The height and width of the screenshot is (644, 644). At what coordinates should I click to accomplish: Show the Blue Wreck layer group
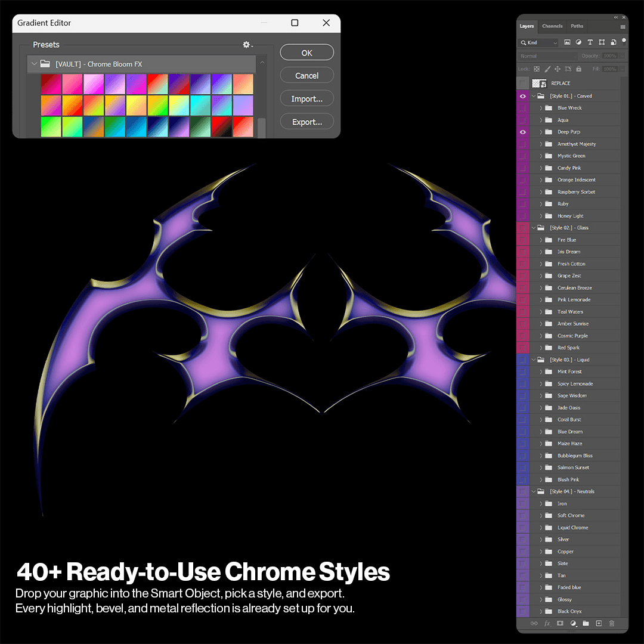[x=523, y=108]
